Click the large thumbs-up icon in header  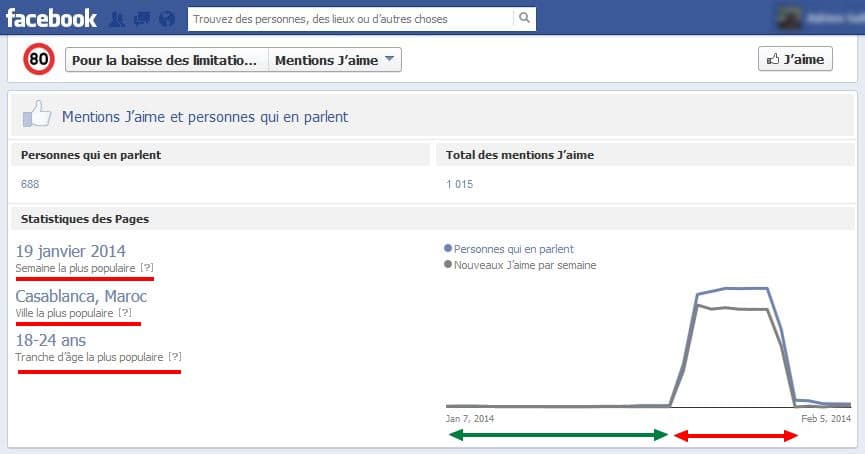36,116
